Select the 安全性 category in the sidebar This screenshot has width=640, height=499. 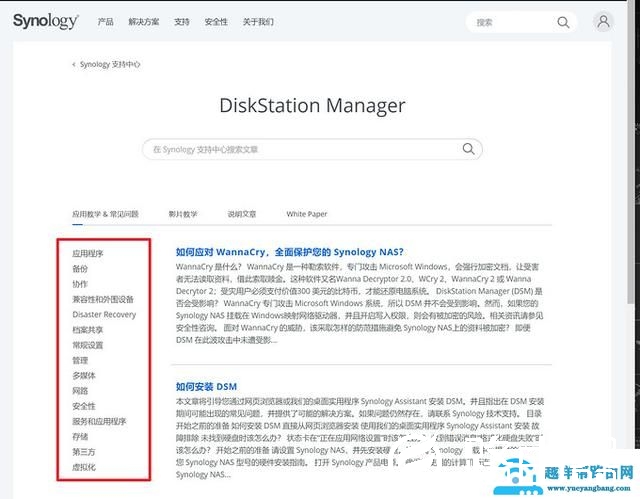click(x=84, y=406)
